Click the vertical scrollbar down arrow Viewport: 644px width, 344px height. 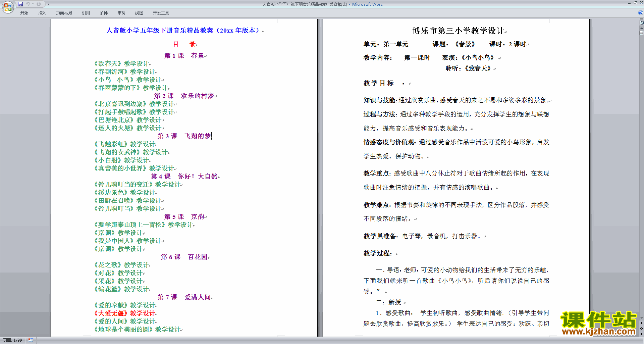641,318
